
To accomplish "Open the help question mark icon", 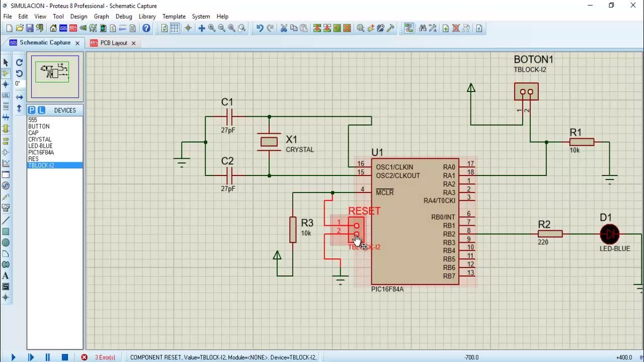I will pyautogui.click(x=146, y=28).
